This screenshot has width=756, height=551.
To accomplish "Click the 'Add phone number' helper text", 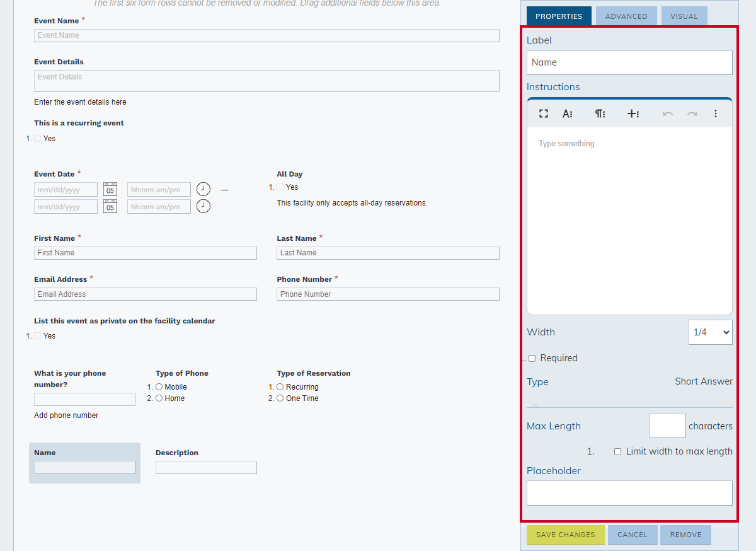I will coord(66,415).
